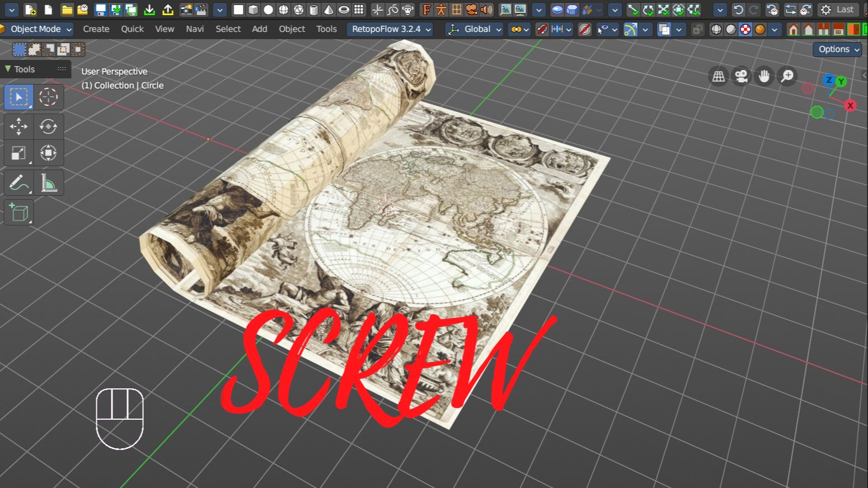Screen dimensions: 868x488
Task: Add a plane mesh primitive
Action: pos(238,10)
